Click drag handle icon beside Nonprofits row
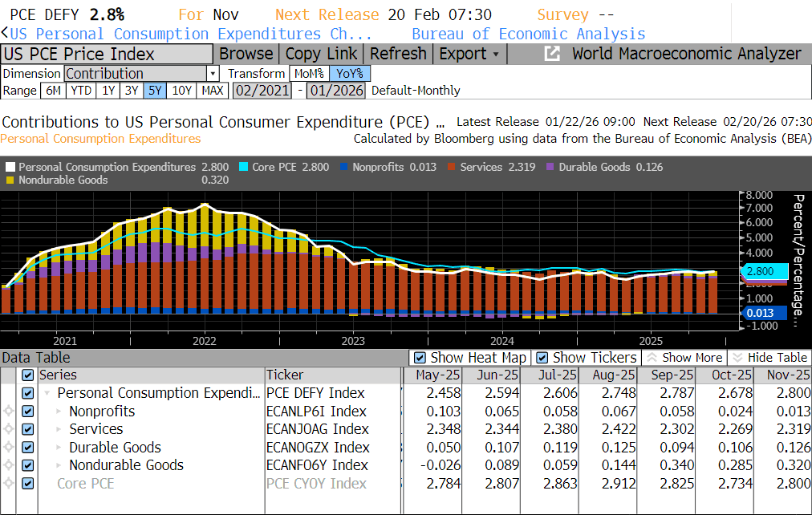 9,412
